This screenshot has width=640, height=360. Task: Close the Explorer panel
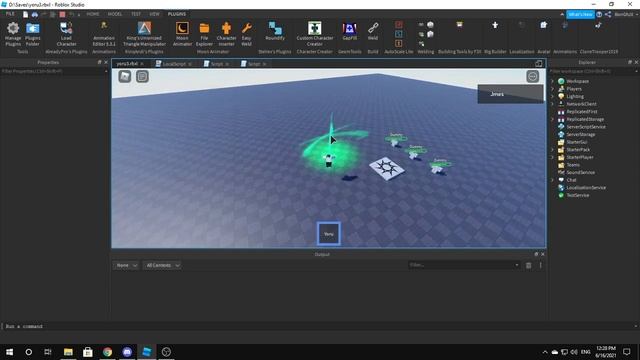point(636,62)
